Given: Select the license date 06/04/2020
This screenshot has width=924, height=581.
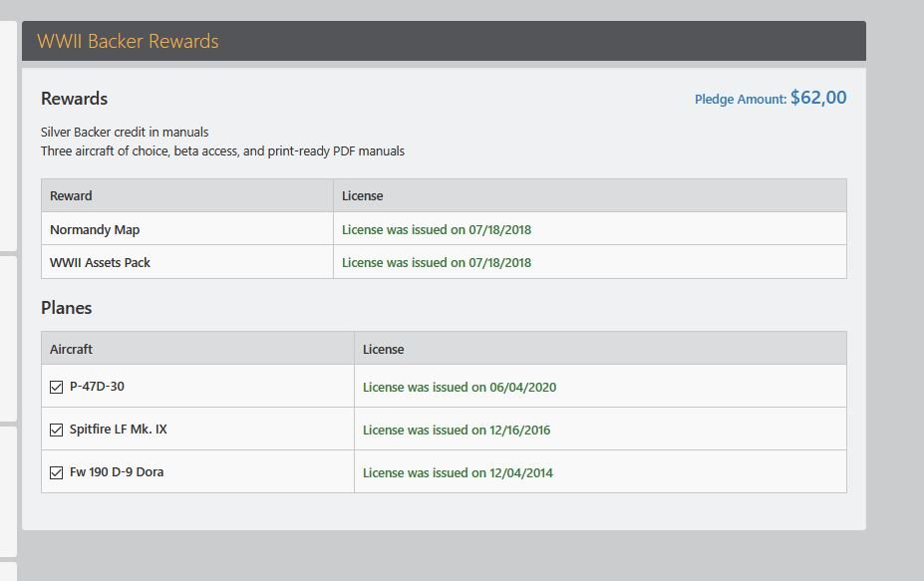Looking at the screenshot, I should coord(460,387).
